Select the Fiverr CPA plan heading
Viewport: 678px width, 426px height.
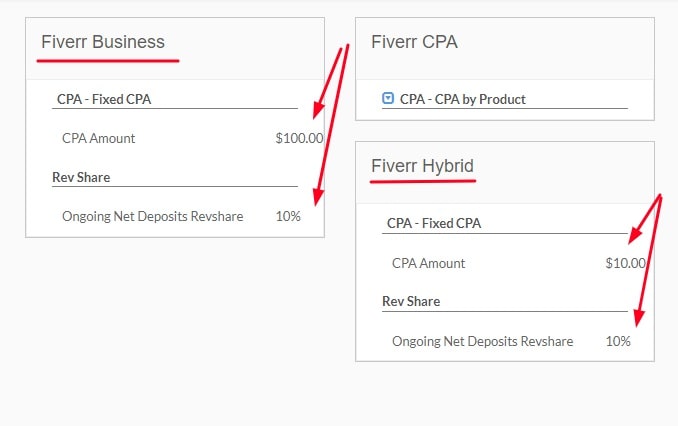(x=414, y=42)
